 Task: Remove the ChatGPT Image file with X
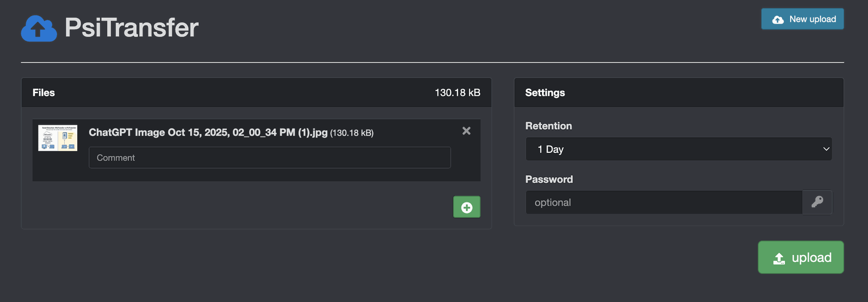point(466,131)
